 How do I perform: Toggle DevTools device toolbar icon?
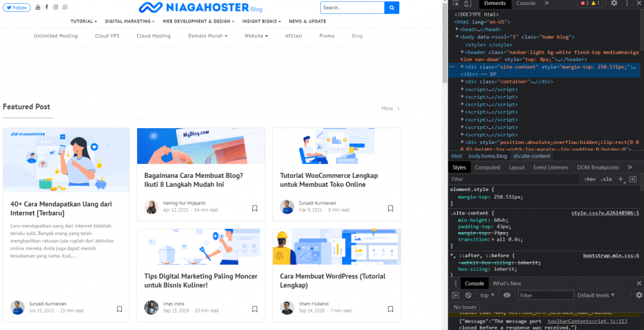[467, 3]
